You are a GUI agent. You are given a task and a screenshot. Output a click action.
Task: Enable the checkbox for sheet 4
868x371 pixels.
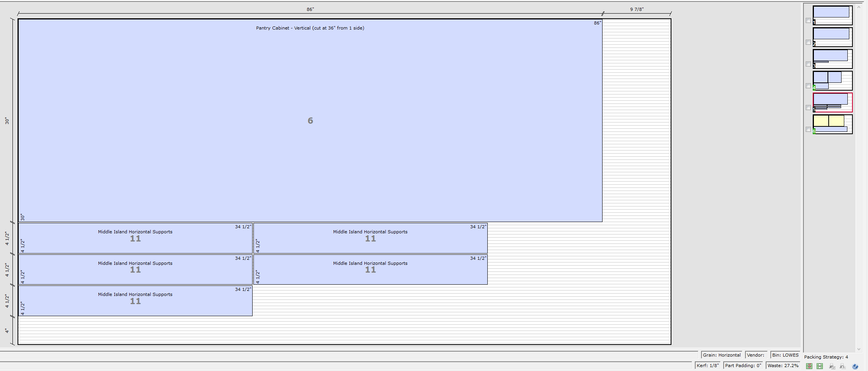[x=808, y=86]
